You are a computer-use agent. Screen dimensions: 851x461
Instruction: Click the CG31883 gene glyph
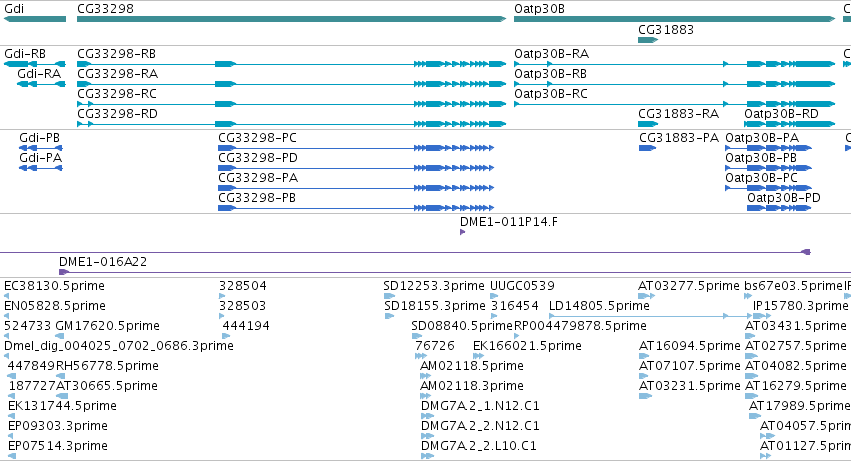pos(648,40)
